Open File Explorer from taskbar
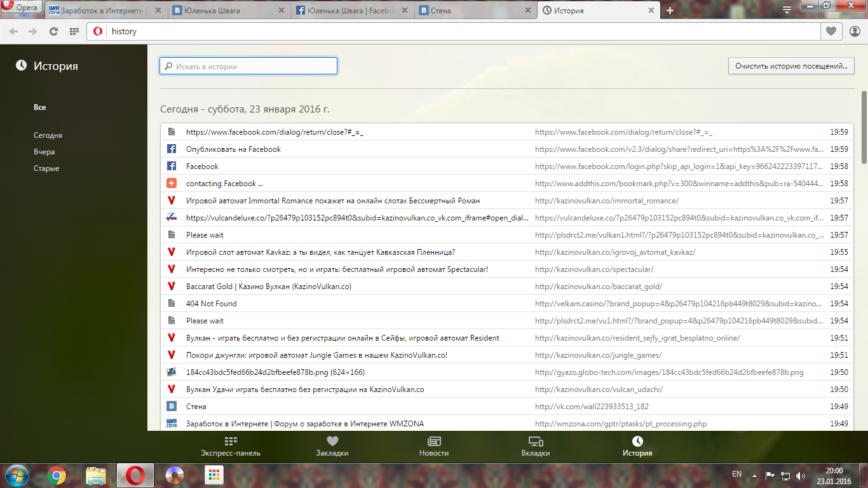The image size is (868, 488). [96, 475]
